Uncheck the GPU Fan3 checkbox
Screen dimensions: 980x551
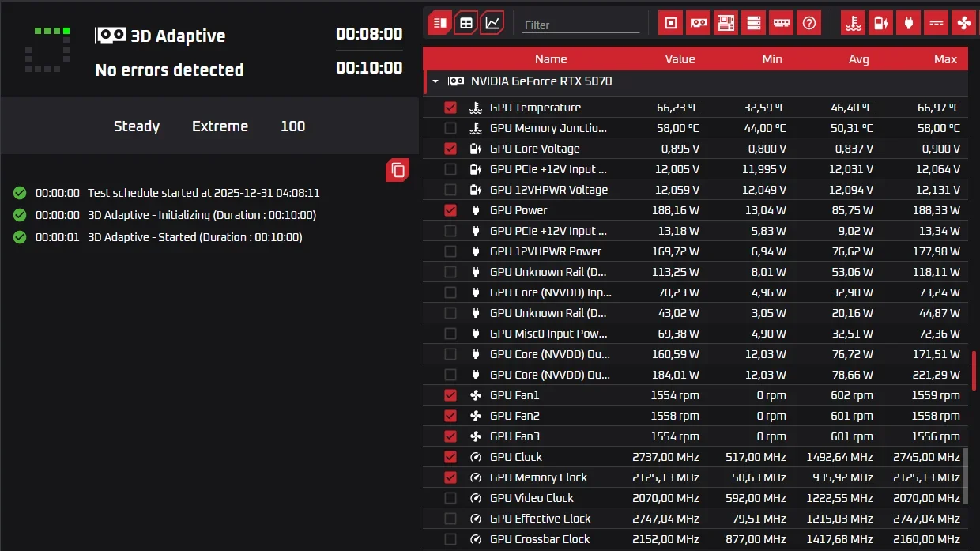pos(450,436)
